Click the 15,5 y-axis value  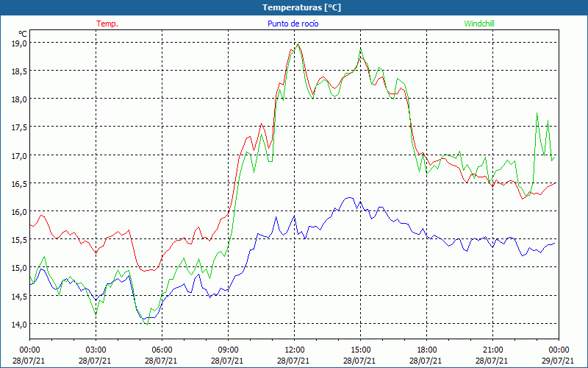click(x=19, y=240)
